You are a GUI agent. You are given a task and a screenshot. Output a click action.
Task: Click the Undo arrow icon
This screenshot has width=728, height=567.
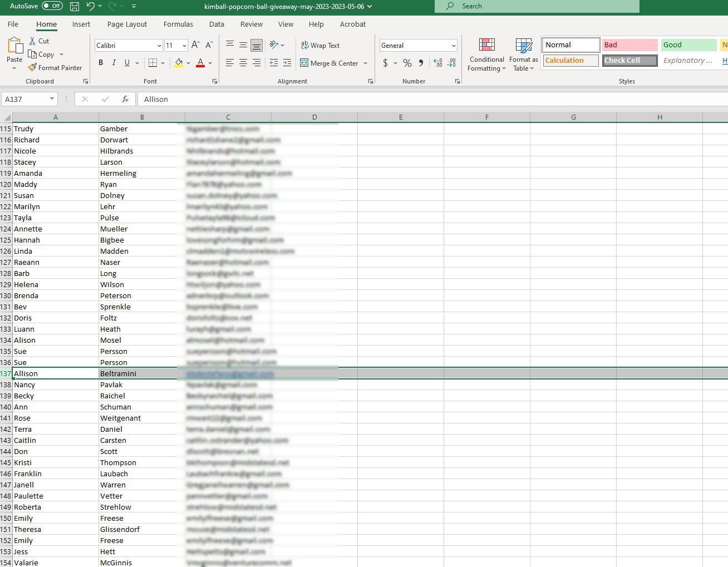click(x=90, y=6)
